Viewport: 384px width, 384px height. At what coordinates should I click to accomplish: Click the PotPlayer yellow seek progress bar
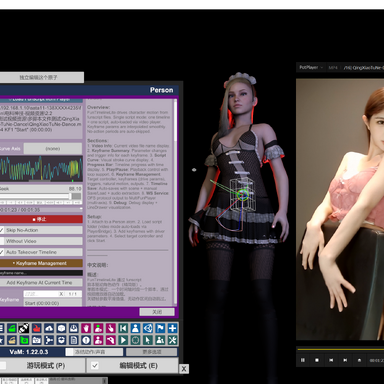[341, 350]
